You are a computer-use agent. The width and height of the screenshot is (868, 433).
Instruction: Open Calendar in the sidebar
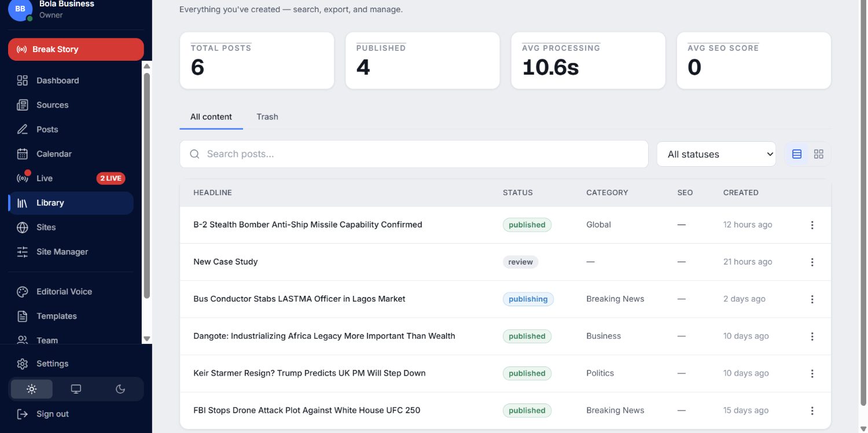coord(71,154)
